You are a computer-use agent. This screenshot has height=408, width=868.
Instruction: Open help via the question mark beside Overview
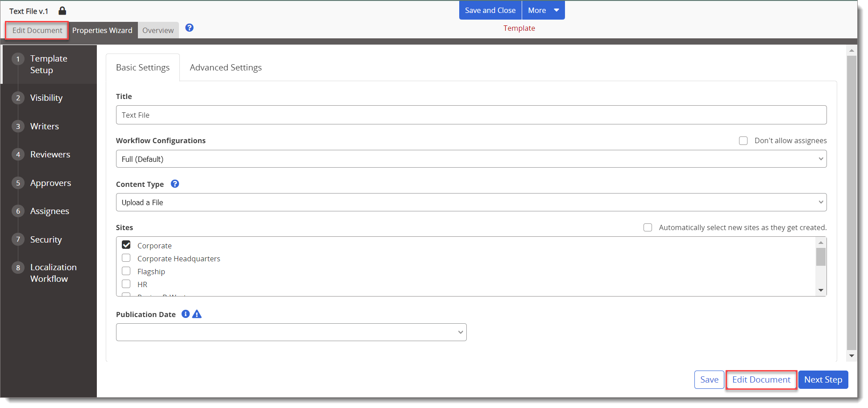[189, 28]
